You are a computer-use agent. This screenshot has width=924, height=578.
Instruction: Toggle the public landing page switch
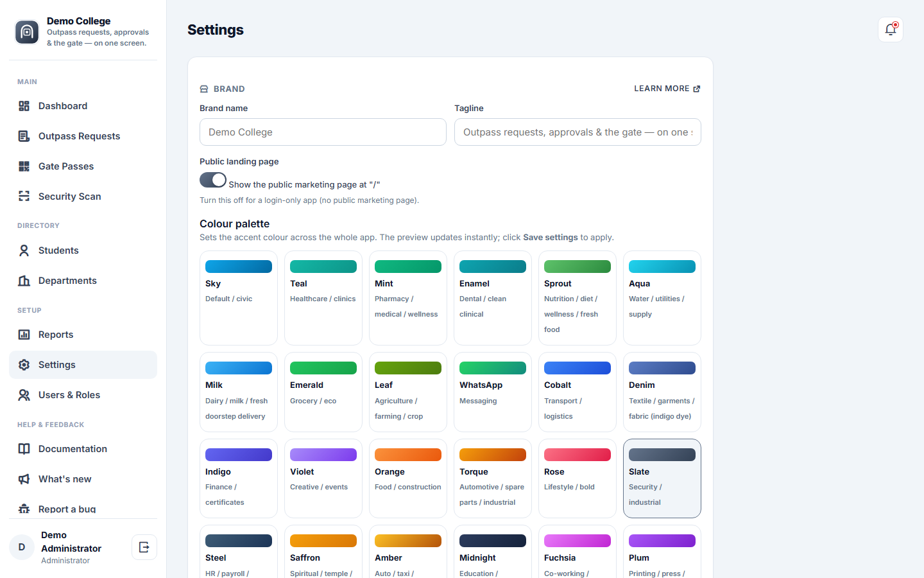[213, 180]
